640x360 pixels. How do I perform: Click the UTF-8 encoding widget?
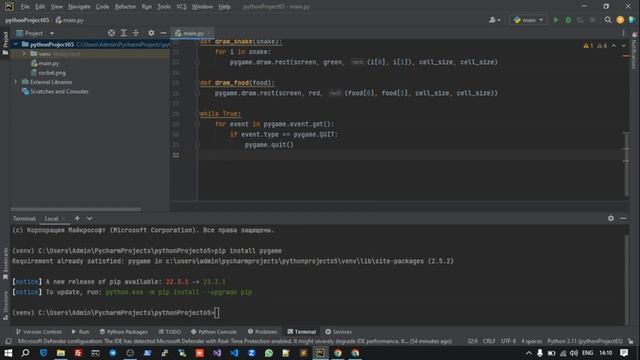click(x=508, y=341)
